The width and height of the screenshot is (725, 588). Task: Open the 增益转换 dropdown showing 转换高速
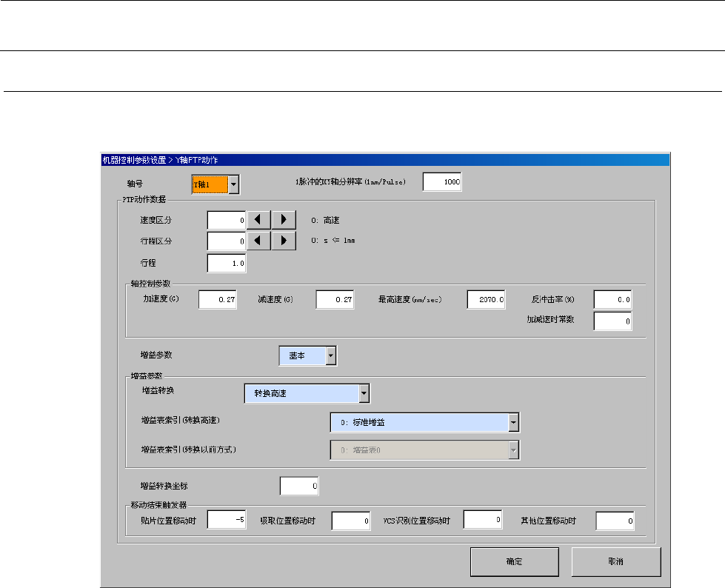click(364, 393)
